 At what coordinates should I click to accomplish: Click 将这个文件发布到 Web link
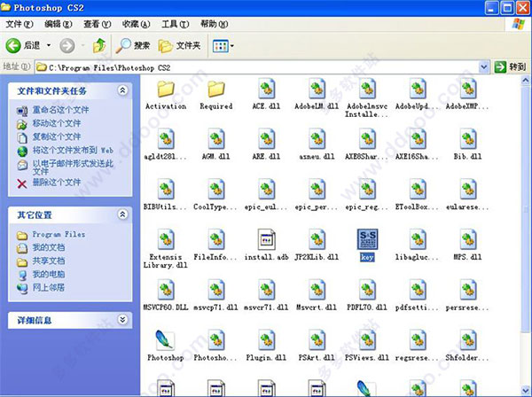click(x=73, y=150)
